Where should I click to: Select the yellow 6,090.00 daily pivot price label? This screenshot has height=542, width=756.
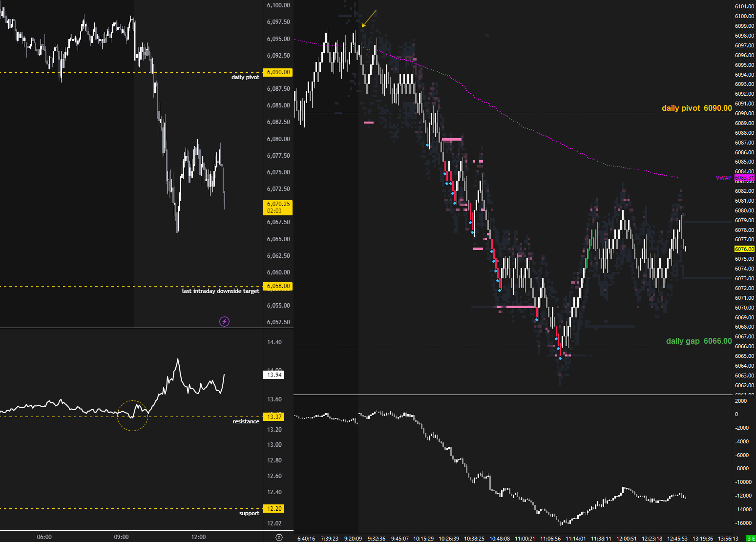(x=278, y=72)
